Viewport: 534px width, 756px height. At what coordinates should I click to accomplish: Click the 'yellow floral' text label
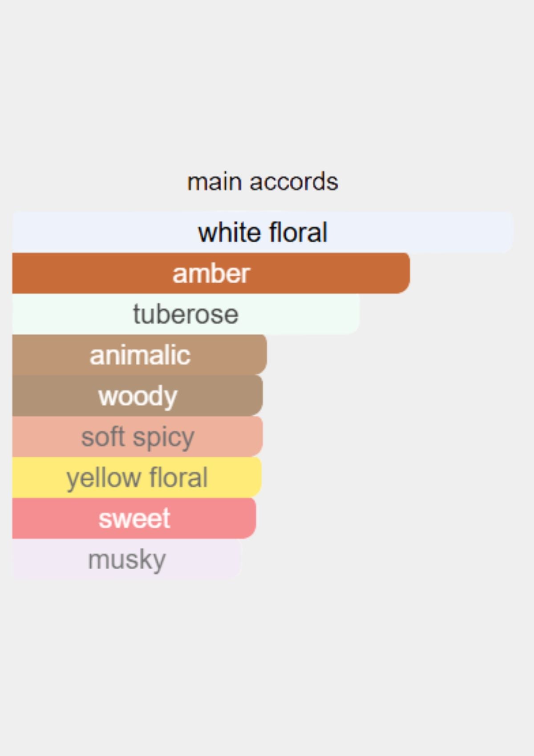[x=137, y=478]
